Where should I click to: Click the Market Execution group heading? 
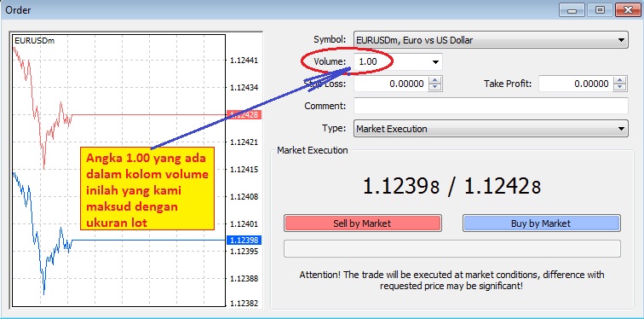313,150
